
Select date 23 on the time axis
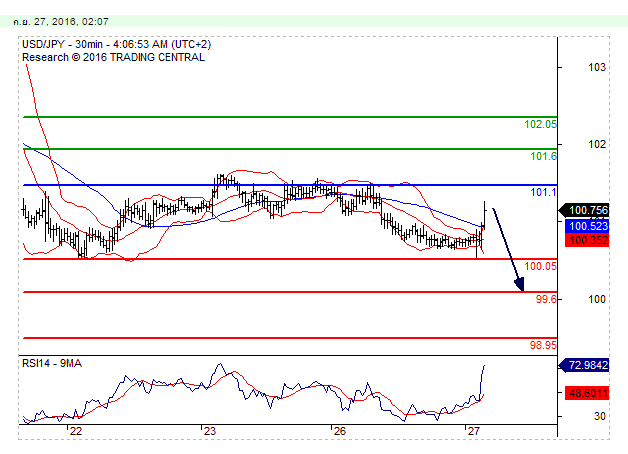coord(209,431)
